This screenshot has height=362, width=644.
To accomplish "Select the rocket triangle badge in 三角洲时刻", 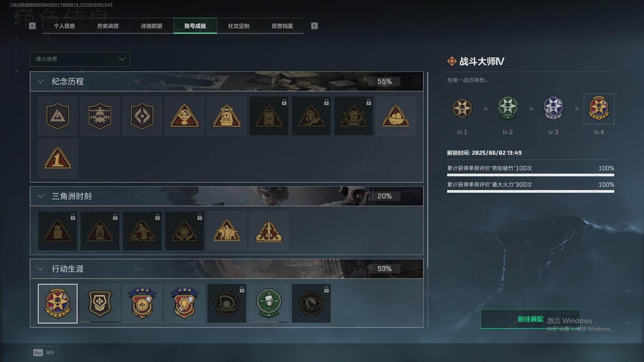I will [269, 231].
